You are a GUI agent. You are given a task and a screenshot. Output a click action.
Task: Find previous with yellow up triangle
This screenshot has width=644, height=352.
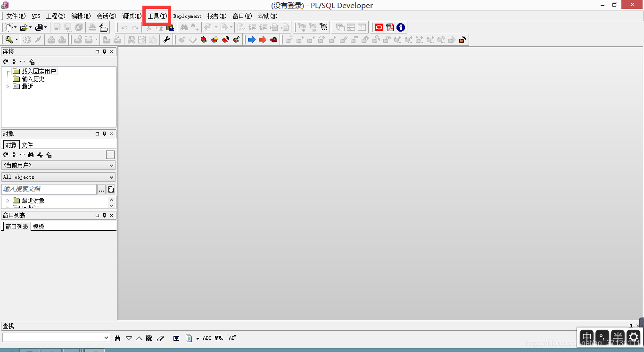click(139, 338)
